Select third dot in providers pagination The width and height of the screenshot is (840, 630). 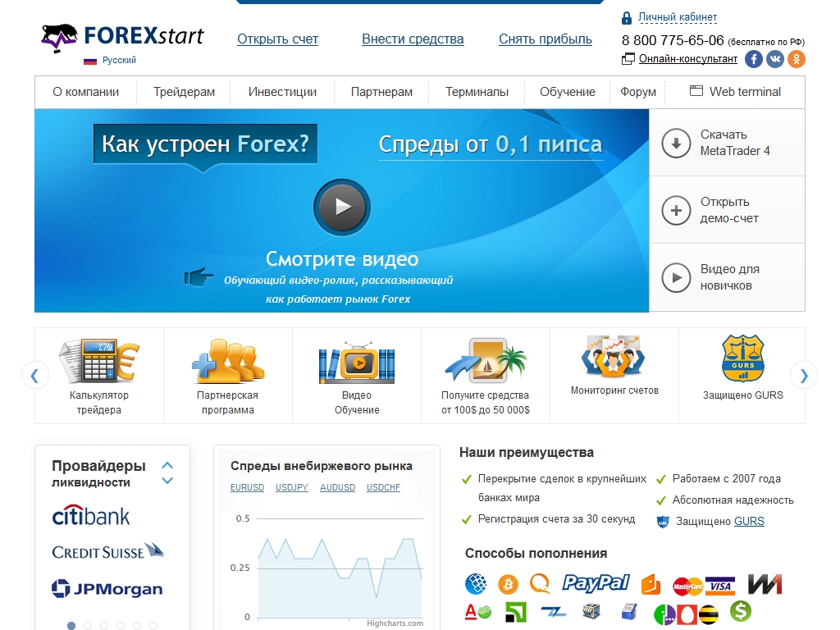click(x=104, y=626)
